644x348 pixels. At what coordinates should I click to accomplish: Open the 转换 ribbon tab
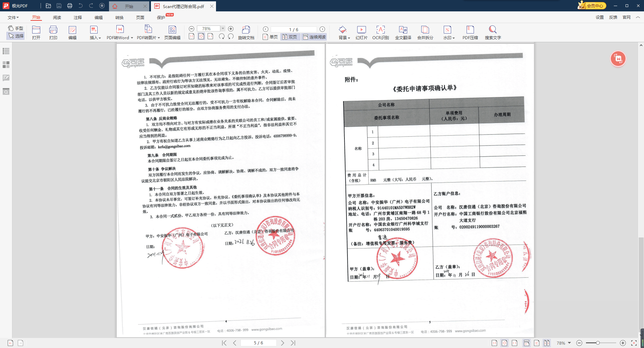pos(119,17)
